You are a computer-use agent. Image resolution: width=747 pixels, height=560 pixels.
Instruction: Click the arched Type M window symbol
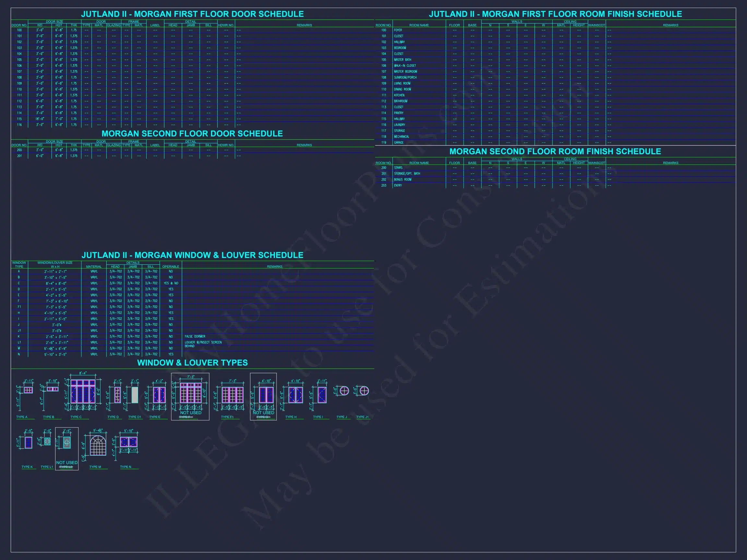tap(98, 445)
